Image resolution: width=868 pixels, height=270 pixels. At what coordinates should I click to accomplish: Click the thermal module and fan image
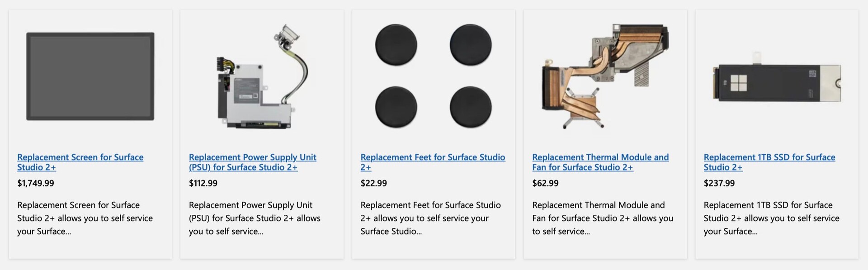[x=605, y=77]
